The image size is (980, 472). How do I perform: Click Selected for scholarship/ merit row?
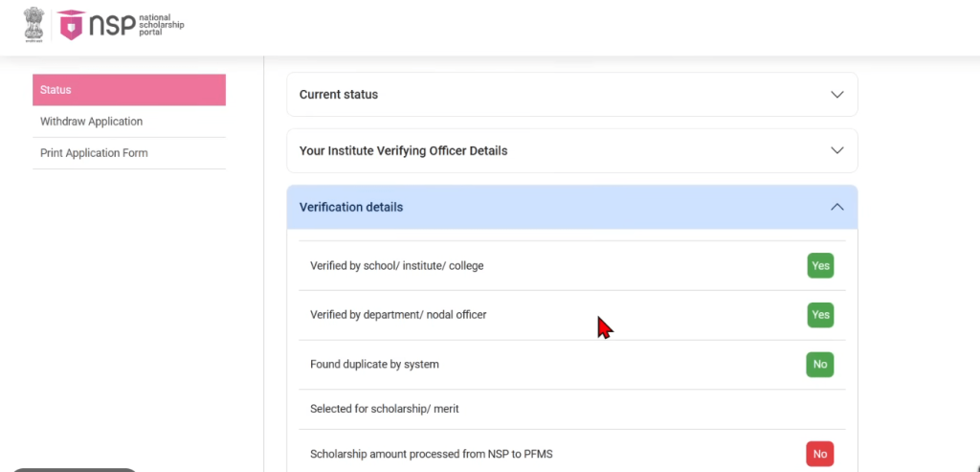(x=385, y=409)
